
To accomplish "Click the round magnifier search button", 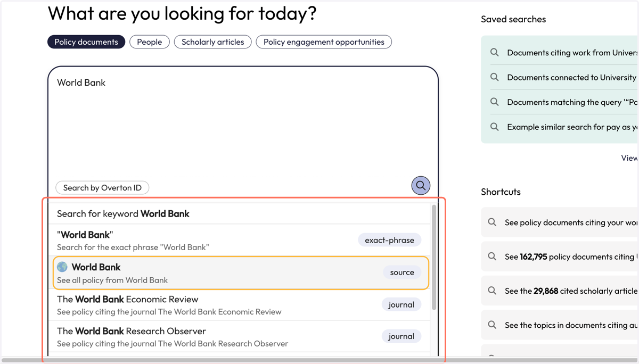I will pyautogui.click(x=421, y=186).
